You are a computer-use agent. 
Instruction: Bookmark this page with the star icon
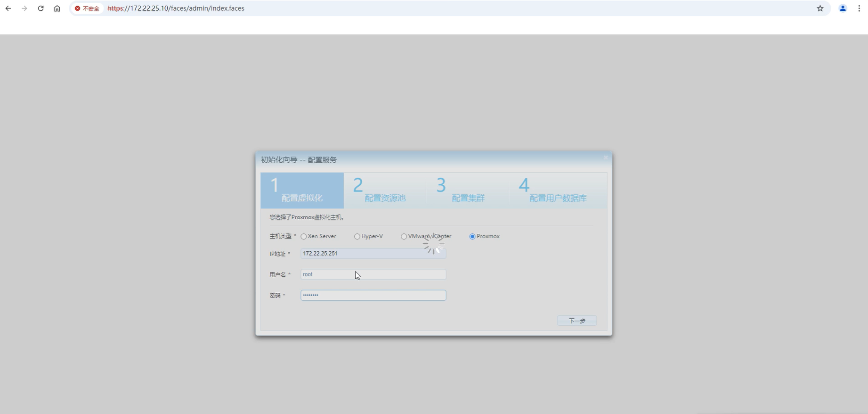[x=820, y=8]
